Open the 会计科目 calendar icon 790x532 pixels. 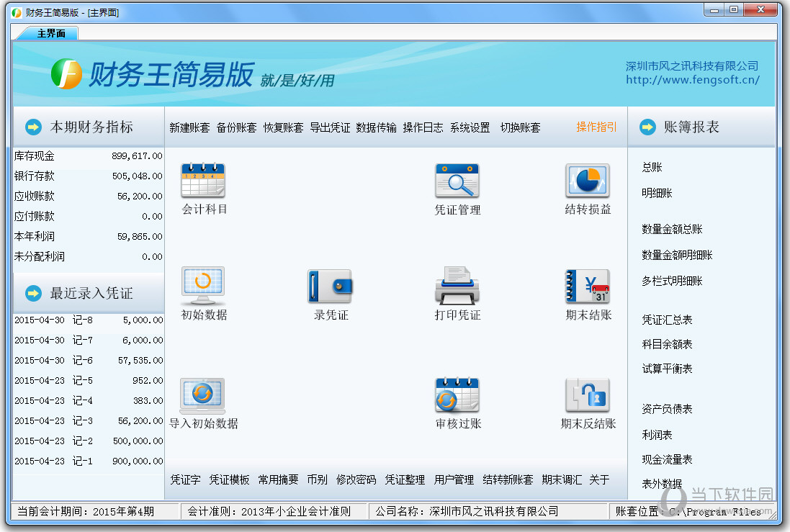pos(204,180)
